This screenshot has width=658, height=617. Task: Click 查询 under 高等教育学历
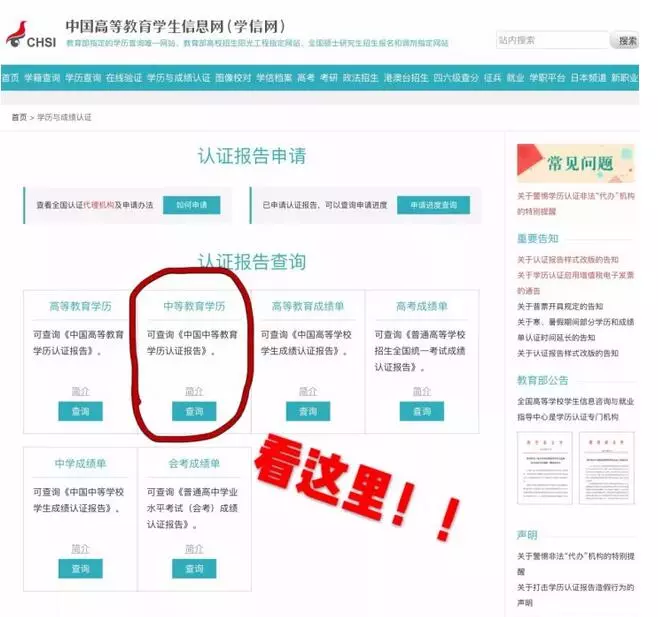coord(80,411)
